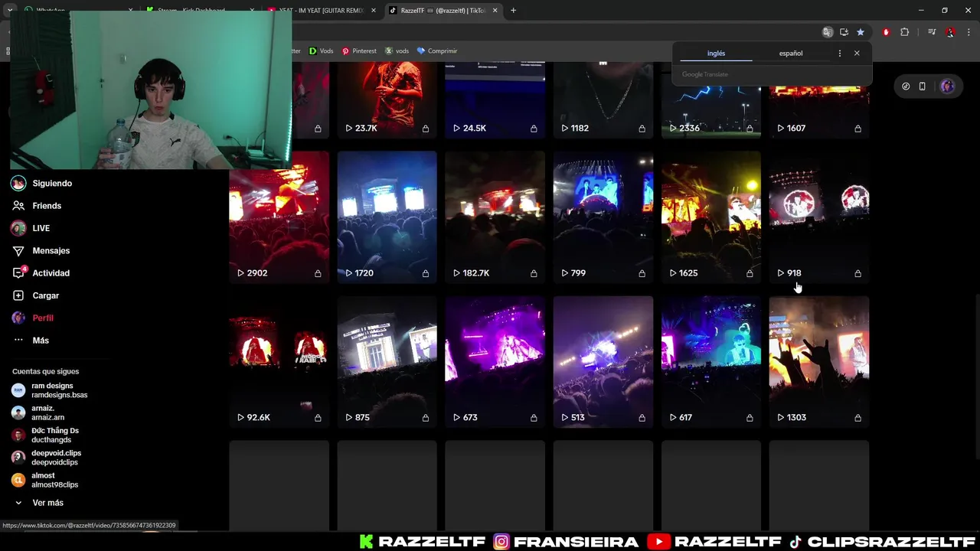This screenshot has width=980, height=551.
Task: Open the video with 92.6K views
Action: [279, 362]
